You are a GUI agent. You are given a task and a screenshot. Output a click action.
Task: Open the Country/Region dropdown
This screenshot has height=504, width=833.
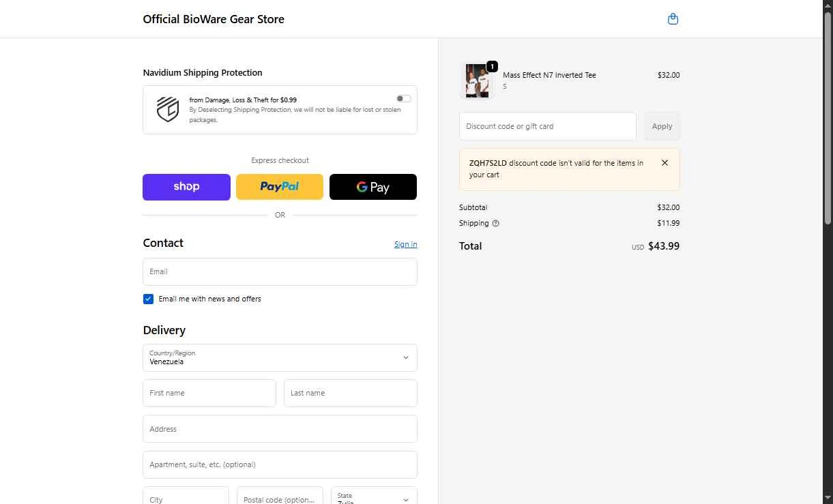click(x=280, y=357)
